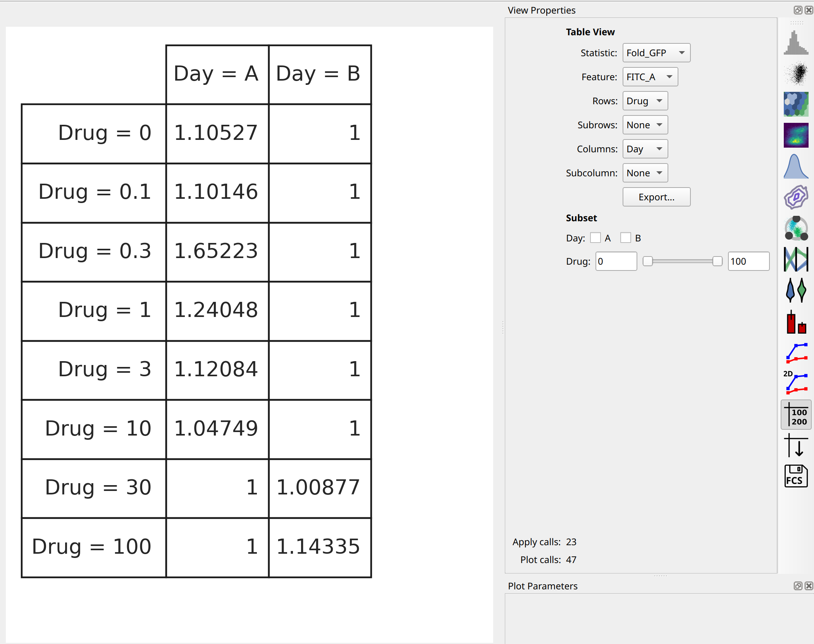Open the Subcolumn dropdown showing None
The width and height of the screenshot is (814, 644).
(645, 173)
